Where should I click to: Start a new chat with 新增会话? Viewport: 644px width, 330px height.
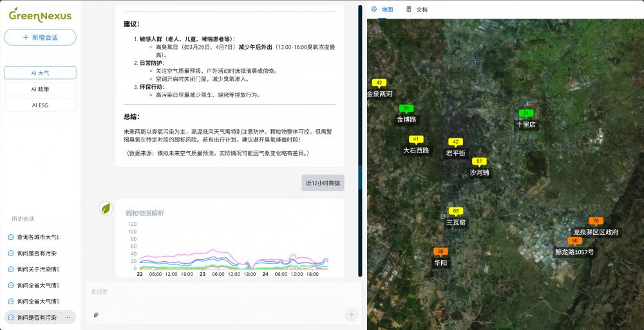coord(40,37)
